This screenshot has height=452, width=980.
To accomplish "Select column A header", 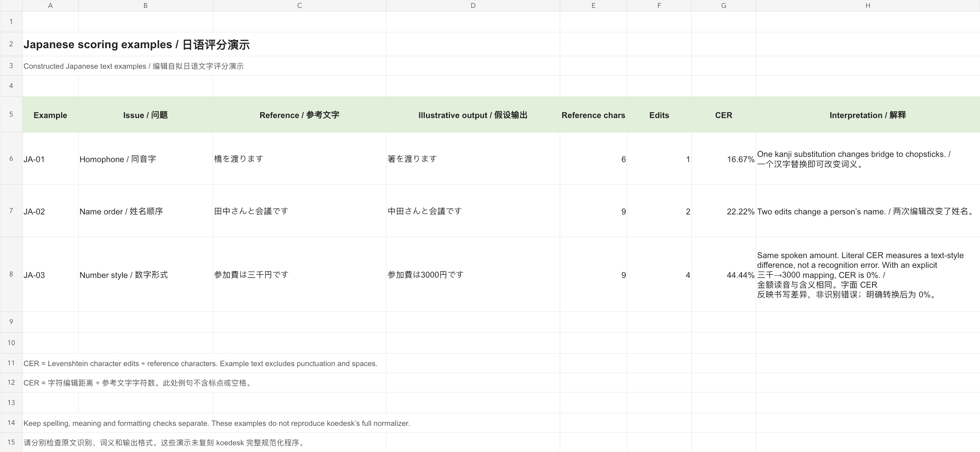I will 50,5.
